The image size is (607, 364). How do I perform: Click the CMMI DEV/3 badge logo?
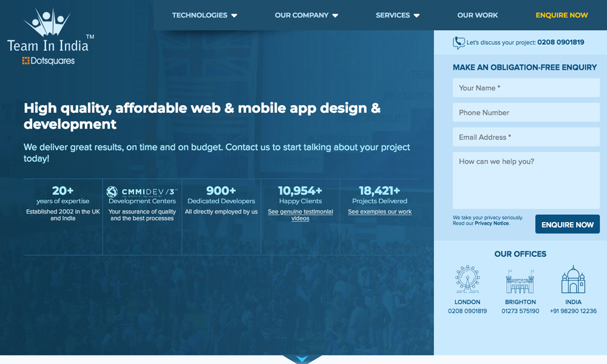click(x=142, y=192)
